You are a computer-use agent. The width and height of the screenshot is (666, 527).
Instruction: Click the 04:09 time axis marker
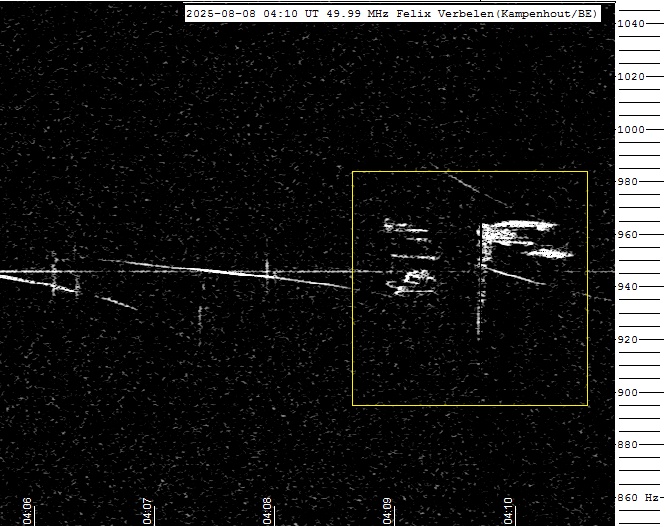(x=387, y=511)
